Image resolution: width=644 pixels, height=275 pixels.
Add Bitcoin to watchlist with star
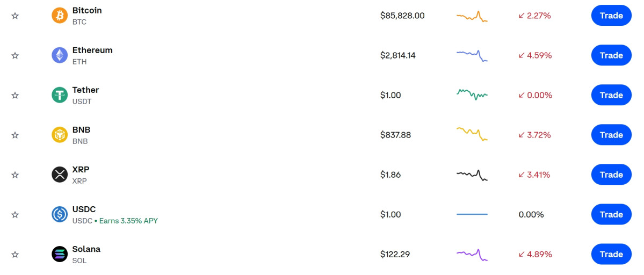pyautogui.click(x=15, y=16)
